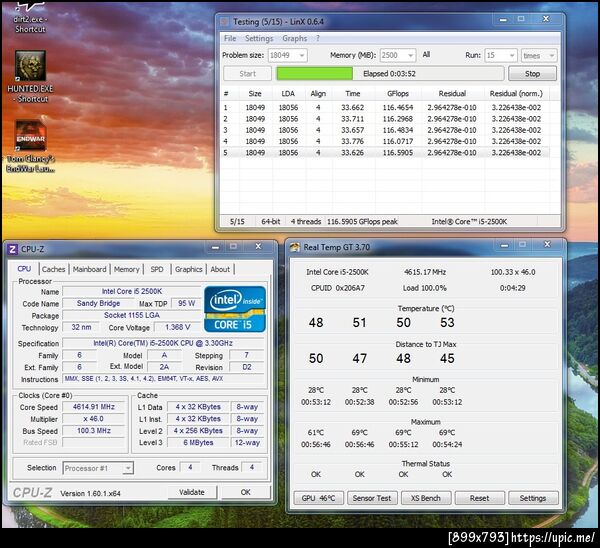The width and height of the screenshot is (600, 548).
Task: Click the GPU 46°C button in Real Temp
Action: [318, 498]
